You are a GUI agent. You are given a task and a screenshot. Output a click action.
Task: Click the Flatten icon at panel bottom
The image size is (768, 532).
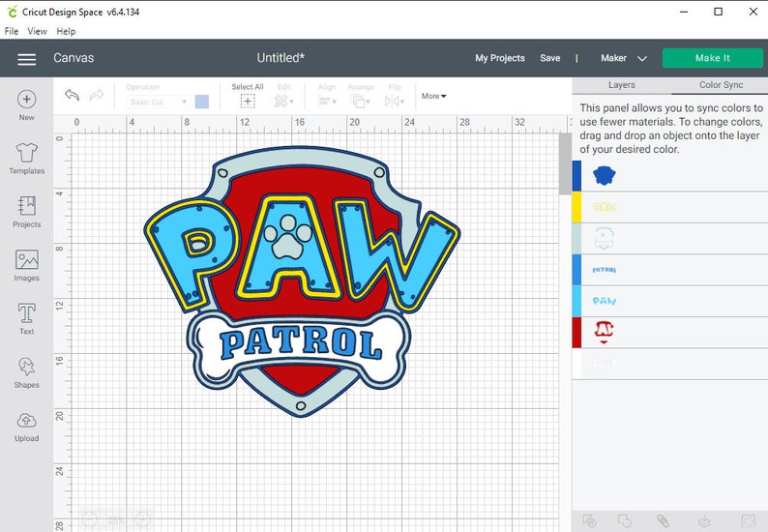point(704,520)
